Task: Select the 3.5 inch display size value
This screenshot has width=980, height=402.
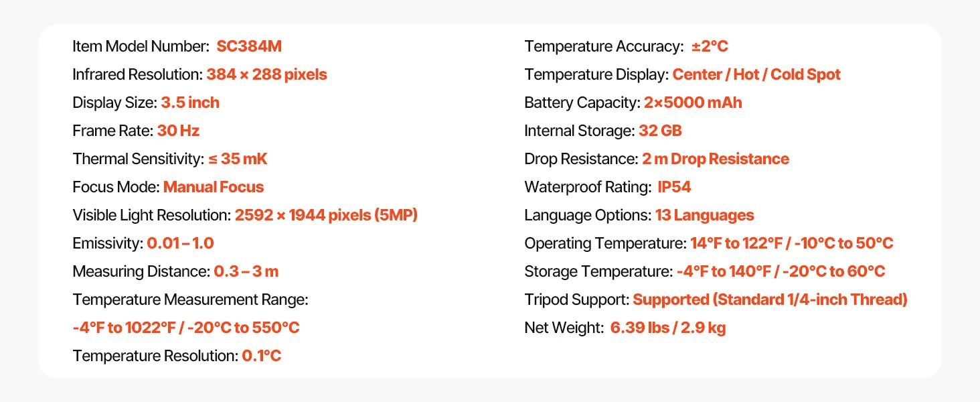Action: click(x=190, y=103)
